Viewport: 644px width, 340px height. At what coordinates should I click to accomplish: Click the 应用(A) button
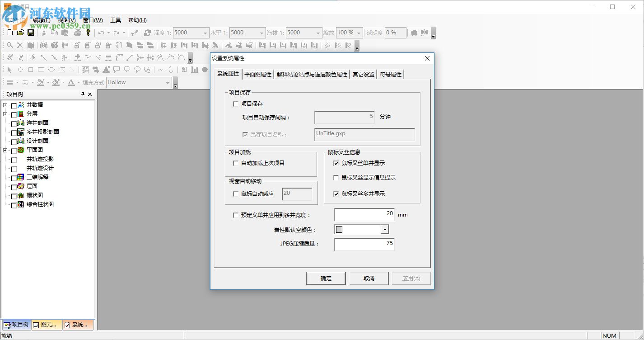411,278
